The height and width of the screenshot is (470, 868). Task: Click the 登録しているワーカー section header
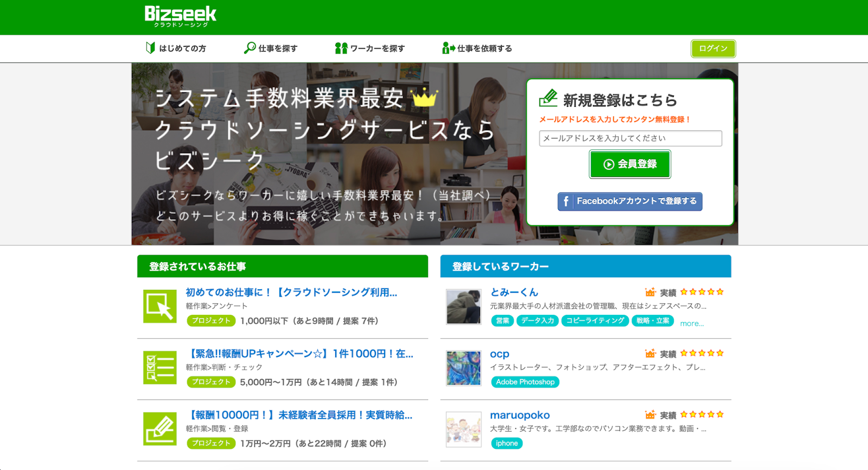(586, 266)
